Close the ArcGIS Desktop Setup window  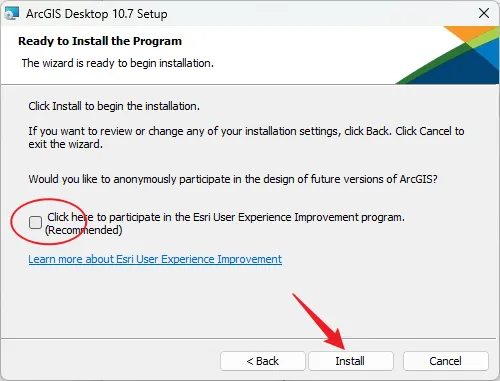[484, 13]
